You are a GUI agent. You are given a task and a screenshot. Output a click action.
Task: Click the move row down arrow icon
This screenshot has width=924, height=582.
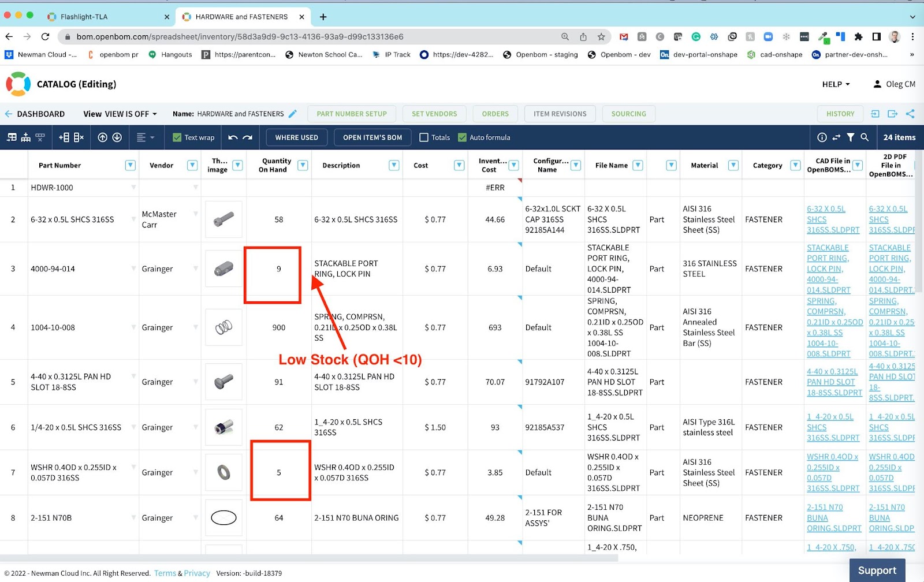point(117,137)
